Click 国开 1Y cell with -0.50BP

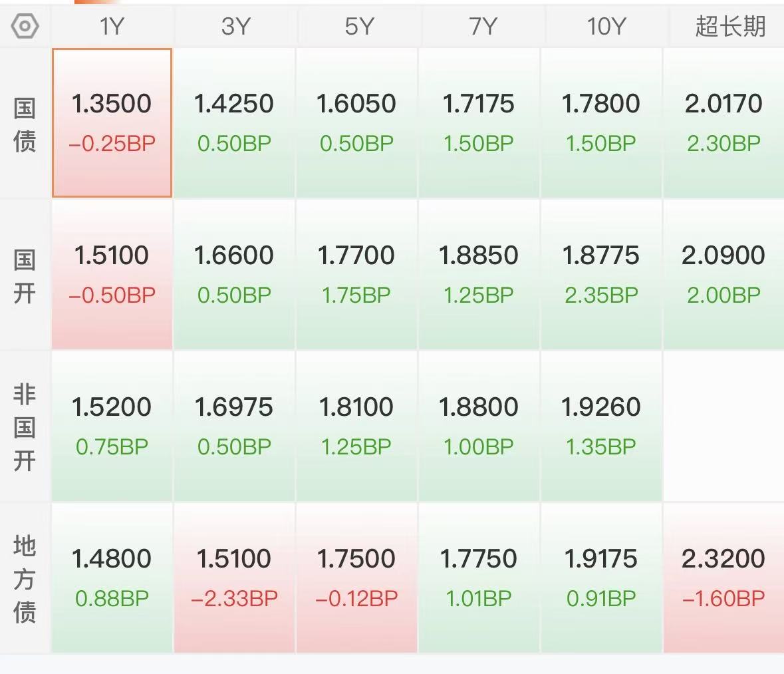click(x=112, y=274)
